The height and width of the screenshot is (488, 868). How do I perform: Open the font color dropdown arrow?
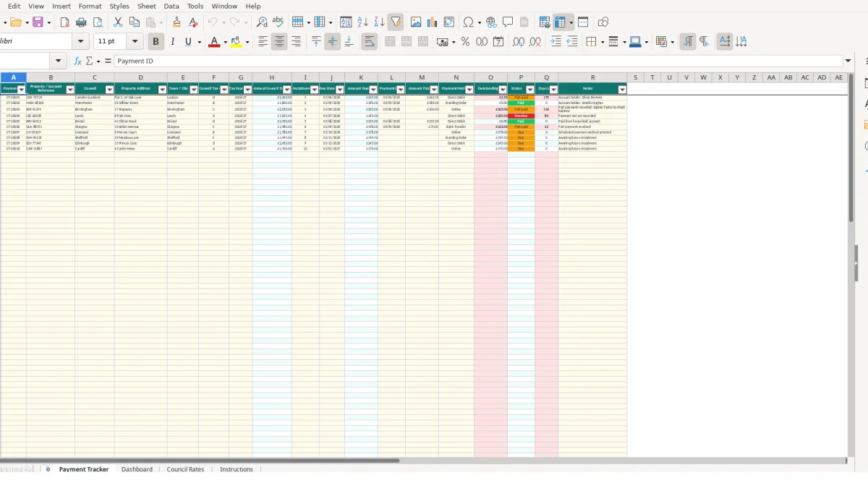coord(225,42)
